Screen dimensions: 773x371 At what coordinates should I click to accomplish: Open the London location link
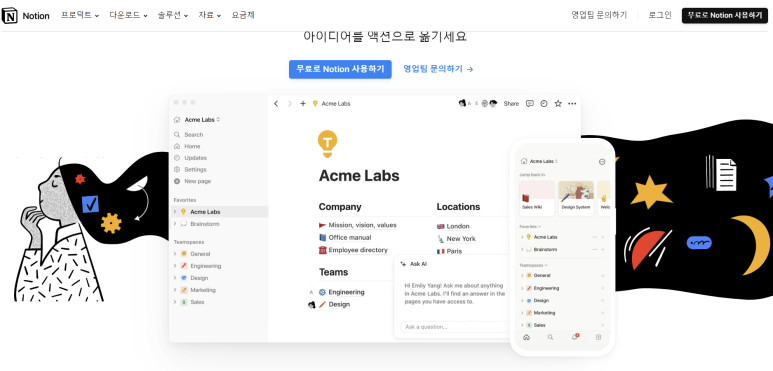[x=458, y=226]
